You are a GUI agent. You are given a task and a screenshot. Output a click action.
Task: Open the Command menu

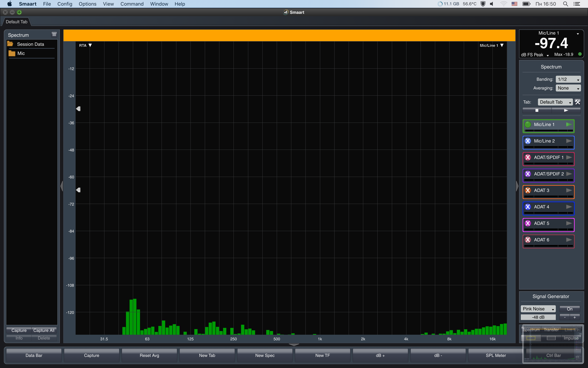pos(132,4)
